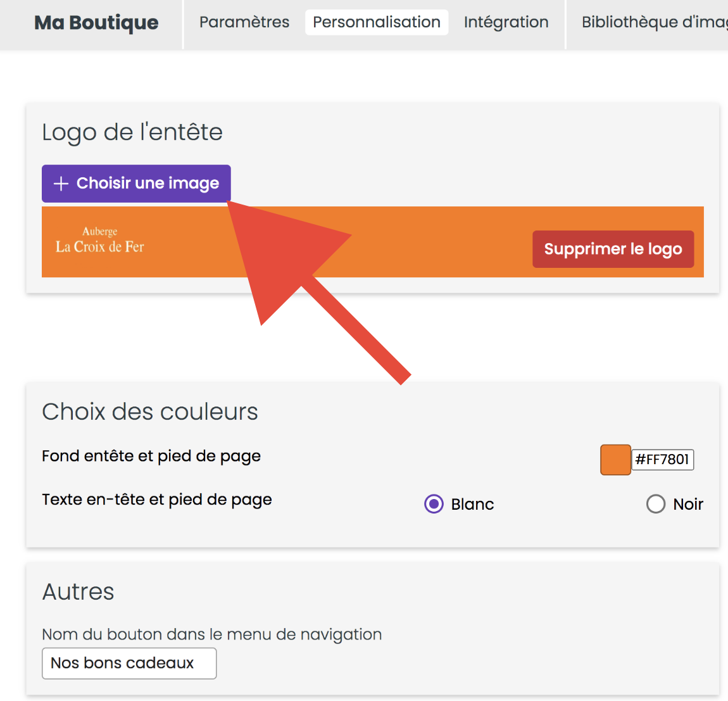Click the Auberge La Croix de Fer logo
Image resolution: width=728 pixels, height=701 pixels.
[x=100, y=240]
